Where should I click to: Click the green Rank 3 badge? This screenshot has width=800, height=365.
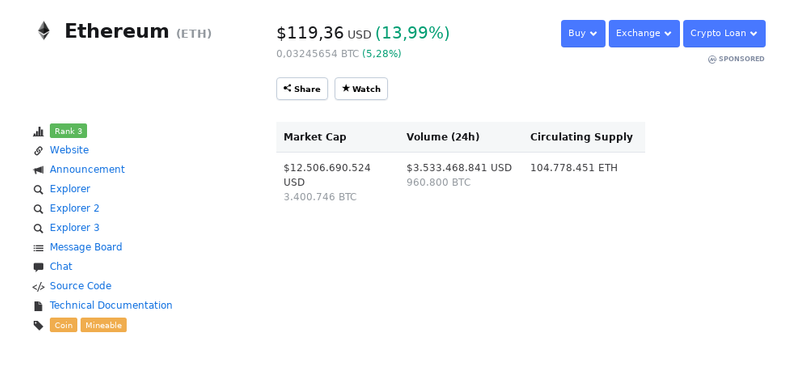[68, 131]
